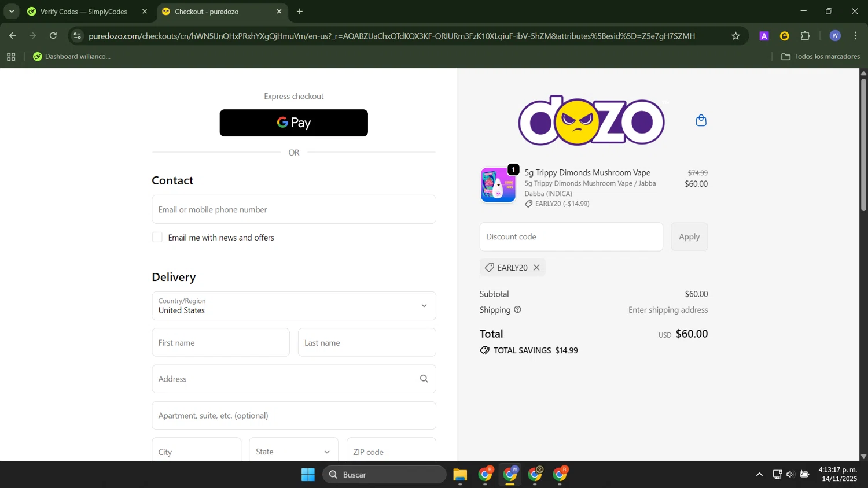The height and width of the screenshot is (488, 868).
Task: Open the tab search dropdown arrow
Action: click(x=12, y=12)
